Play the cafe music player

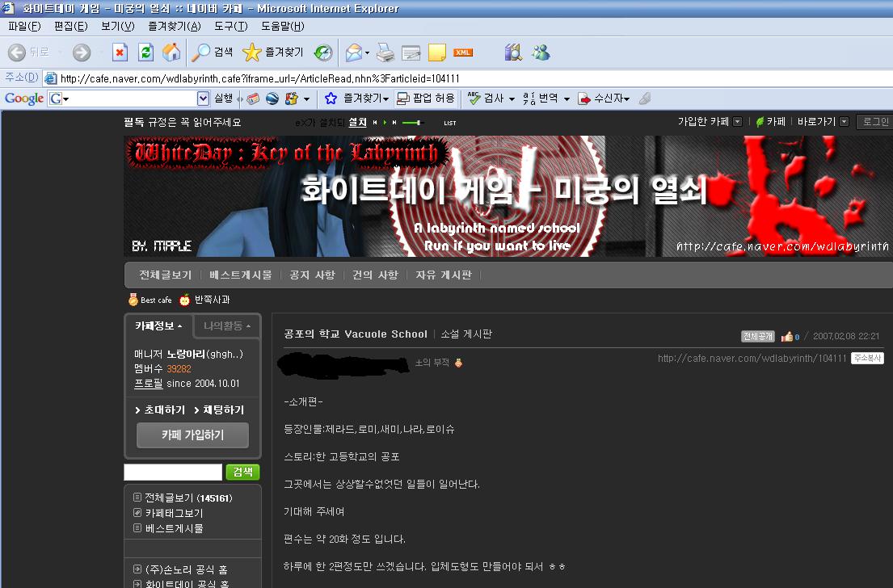pyautogui.click(x=385, y=123)
